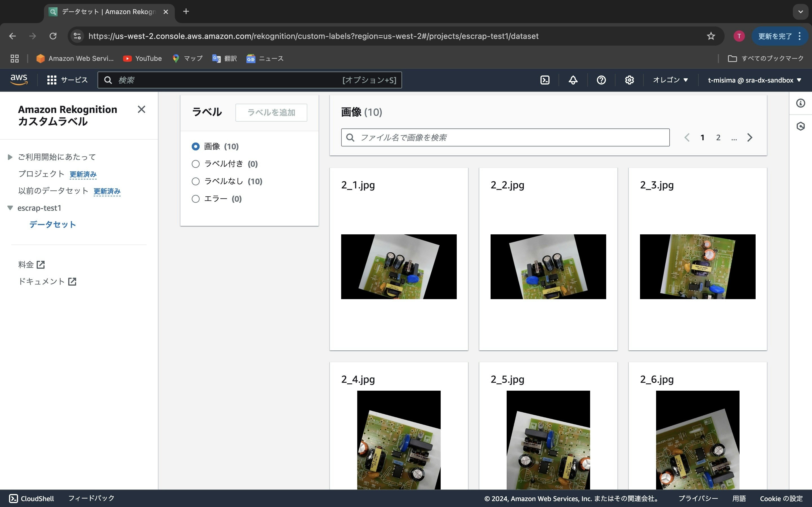Go to page 2 of images
Screen dimensions: 812x507
718,137
